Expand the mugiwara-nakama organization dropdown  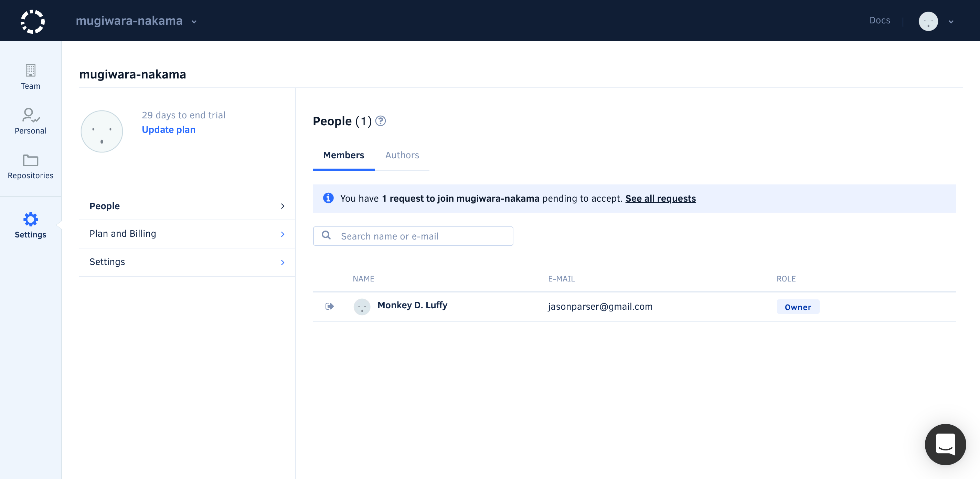click(x=136, y=21)
